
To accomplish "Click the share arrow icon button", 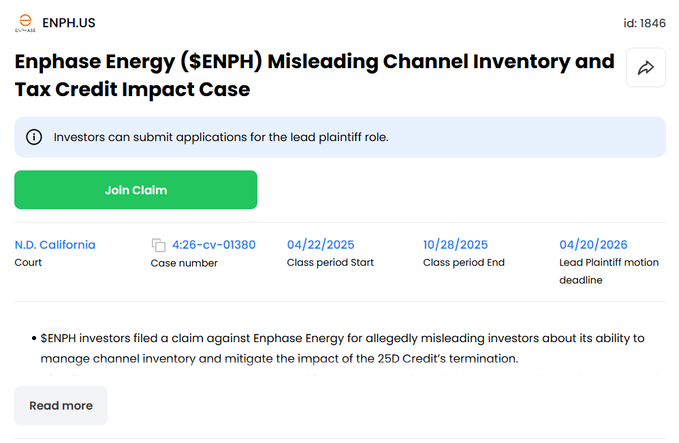I will point(645,68).
